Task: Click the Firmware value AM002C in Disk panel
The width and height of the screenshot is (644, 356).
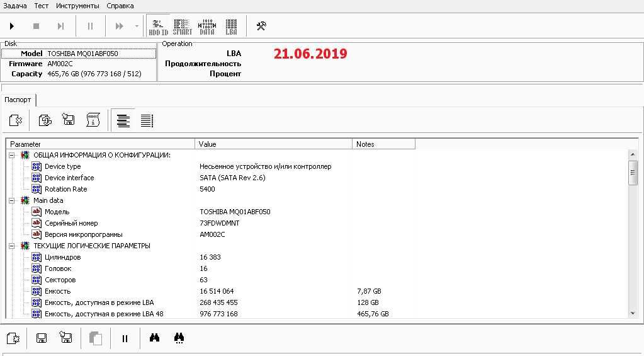Action: point(60,64)
